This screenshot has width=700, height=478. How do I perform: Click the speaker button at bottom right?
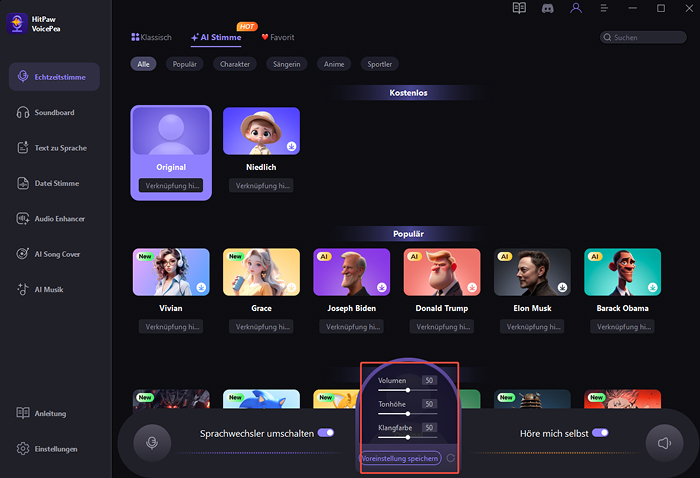(x=664, y=441)
